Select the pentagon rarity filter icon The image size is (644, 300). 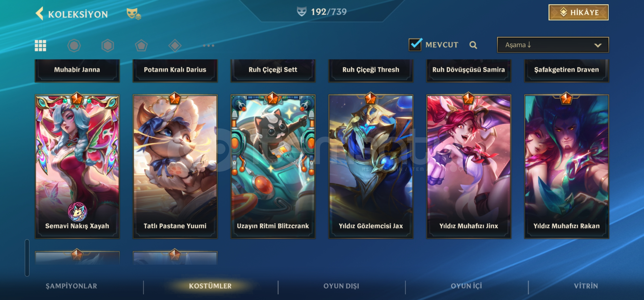point(141,46)
